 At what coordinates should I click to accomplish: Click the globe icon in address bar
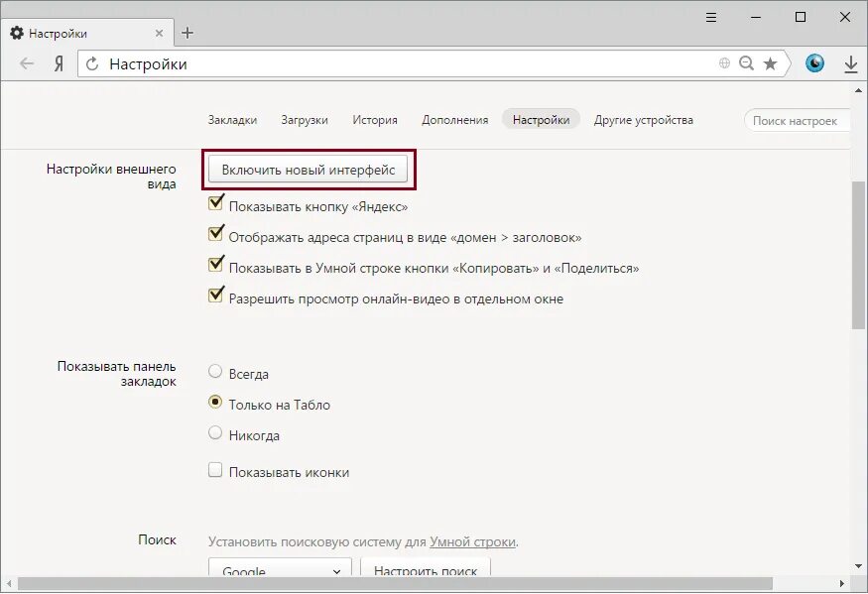[724, 63]
